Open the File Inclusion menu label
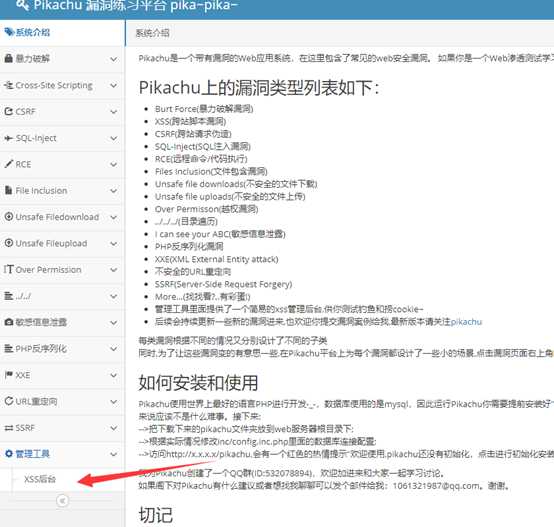Screen dimensions: 554x527 41,190
